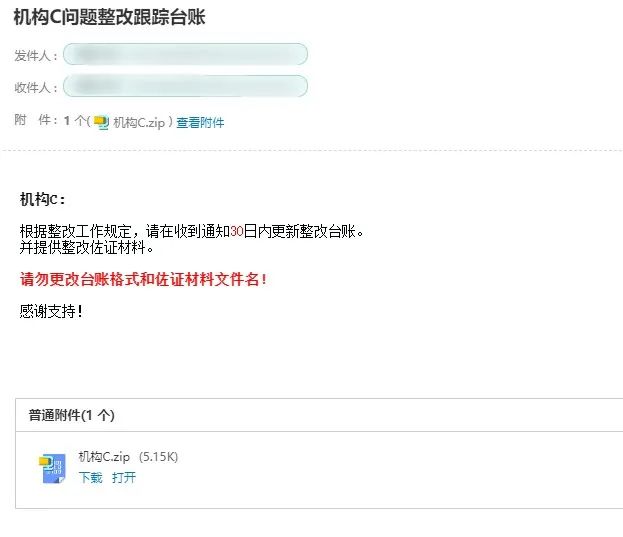The image size is (623, 537).
Task: Download the attachment via 下载 link
Action: coord(91,477)
